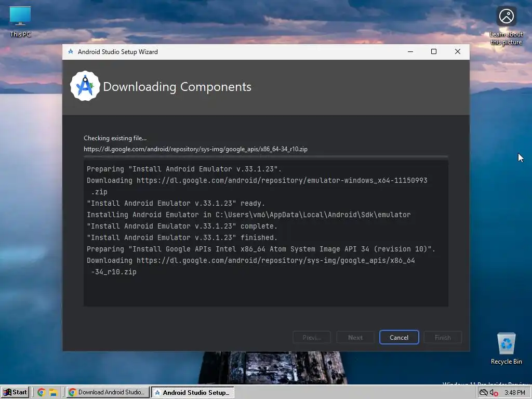This screenshot has height=399, width=532.
Task: Click the x86_64-34_r10.zip URL above progress bar
Action: (x=195, y=149)
